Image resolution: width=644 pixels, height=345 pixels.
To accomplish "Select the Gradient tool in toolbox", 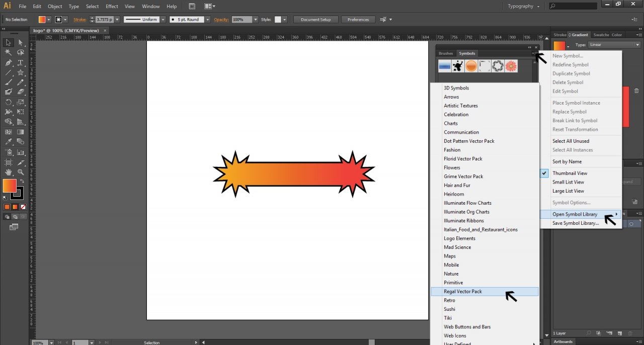I will point(21,132).
